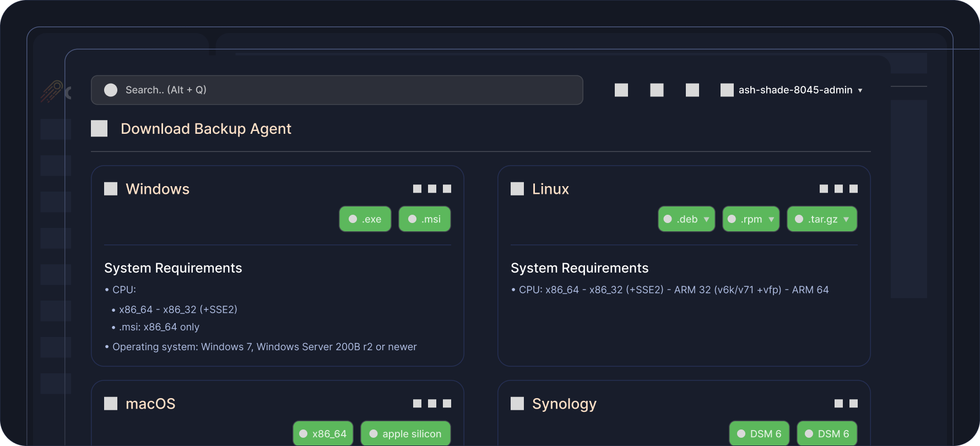Download the Windows .exe installer
980x446 pixels.
tap(365, 219)
